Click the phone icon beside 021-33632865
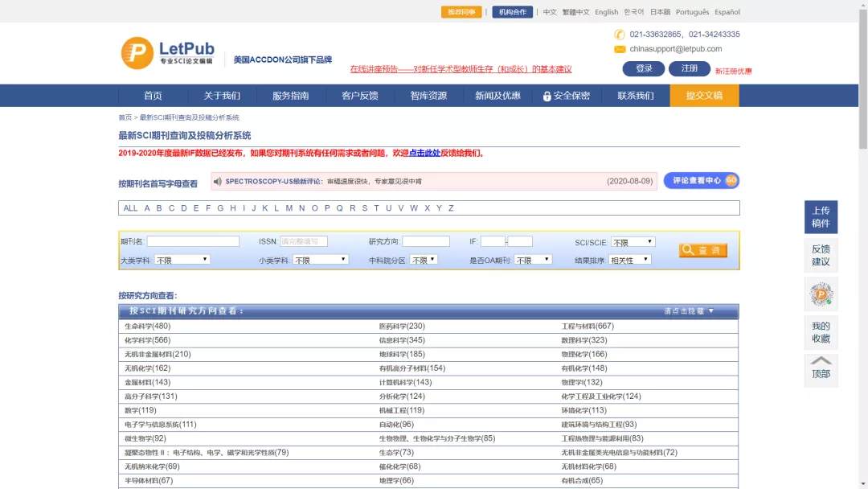Image resolution: width=868 pixels, height=489 pixels. (x=620, y=35)
